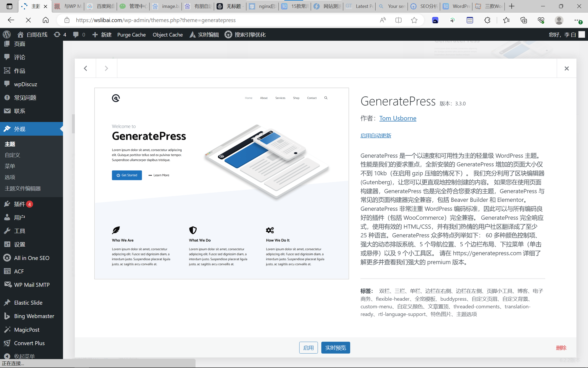Add page to favorites star icon
This screenshot has height=368, width=588.
[x=414, y=20]
